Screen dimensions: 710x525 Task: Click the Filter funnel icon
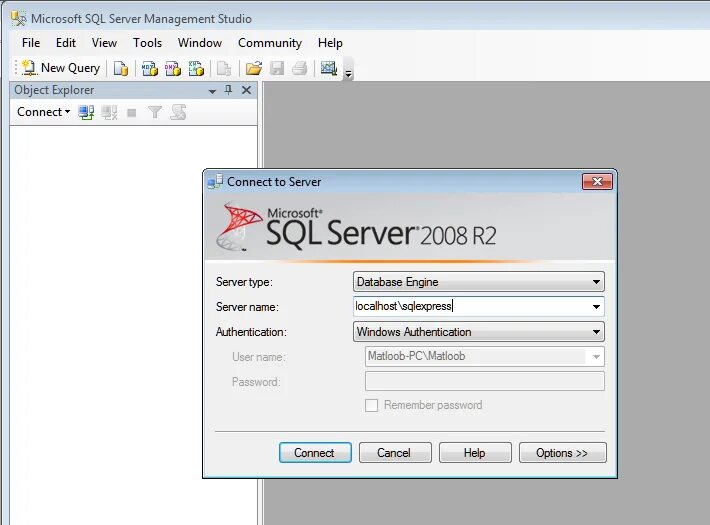[155, 112]
